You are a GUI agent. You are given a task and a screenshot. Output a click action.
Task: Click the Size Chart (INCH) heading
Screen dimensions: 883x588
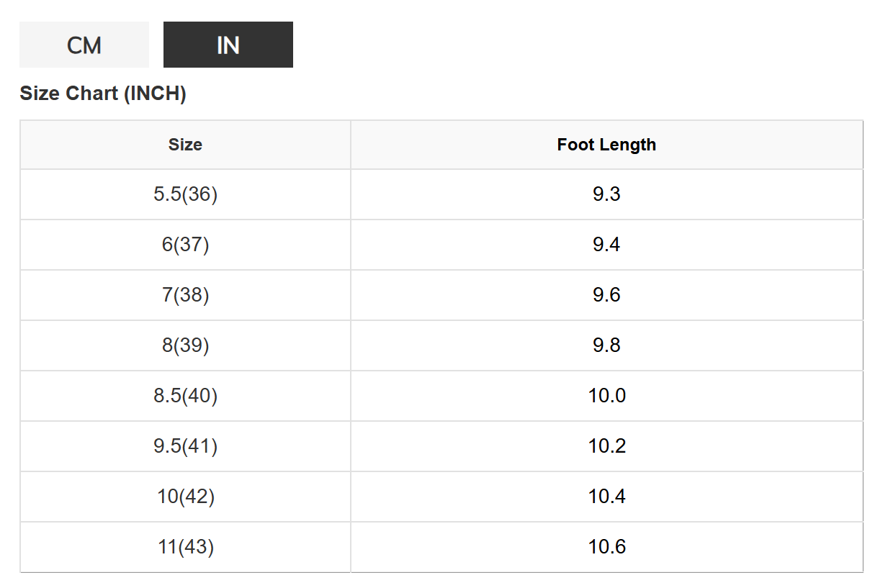pos(103,94)
